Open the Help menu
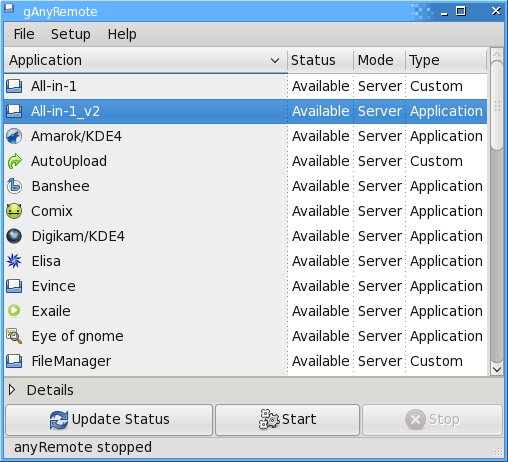This screenshot has width=508, height=462. pyautogui.click(x=122, y=34)
